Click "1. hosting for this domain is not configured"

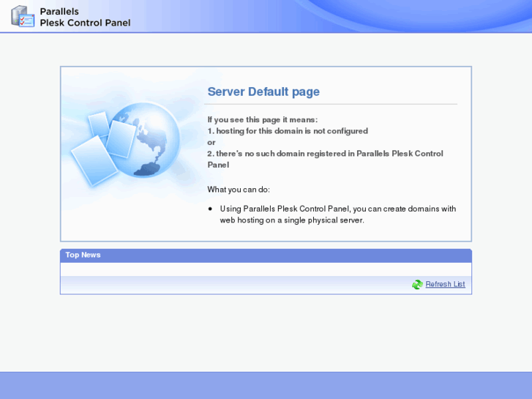[288, 131]
